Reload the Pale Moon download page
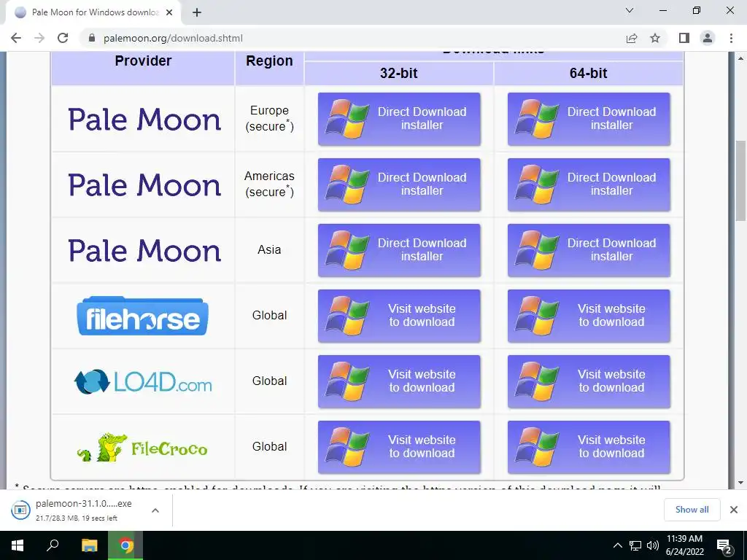Image resolution: width=747 pixels, height=560 pixels. pyautogui.click(x=63, y=38)
